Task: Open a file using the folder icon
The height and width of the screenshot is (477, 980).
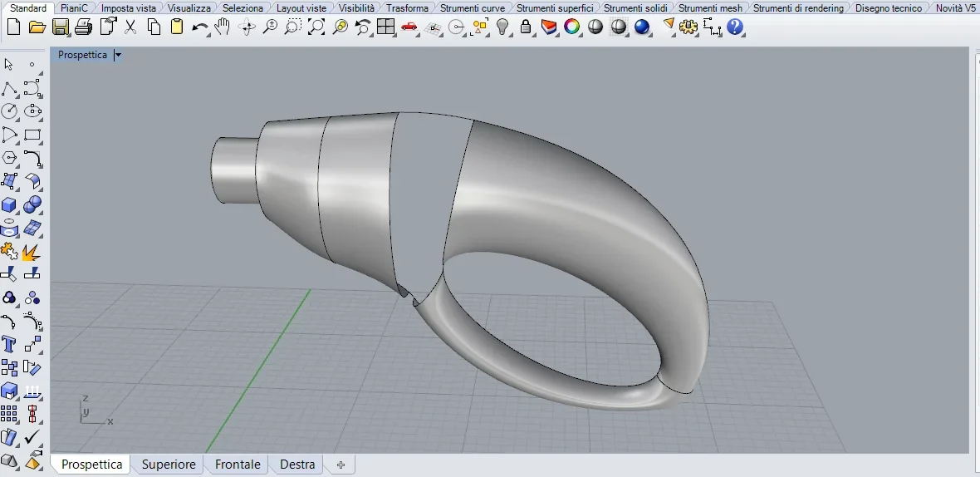Action: (x=37, y=27)
